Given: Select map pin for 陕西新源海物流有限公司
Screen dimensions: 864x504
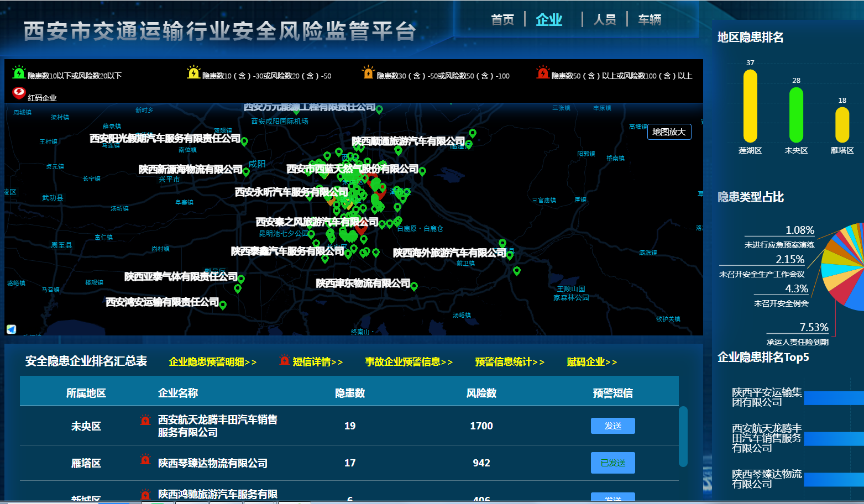Looking at the screenshot, I should pyautogui.click(x=246, y=172).
